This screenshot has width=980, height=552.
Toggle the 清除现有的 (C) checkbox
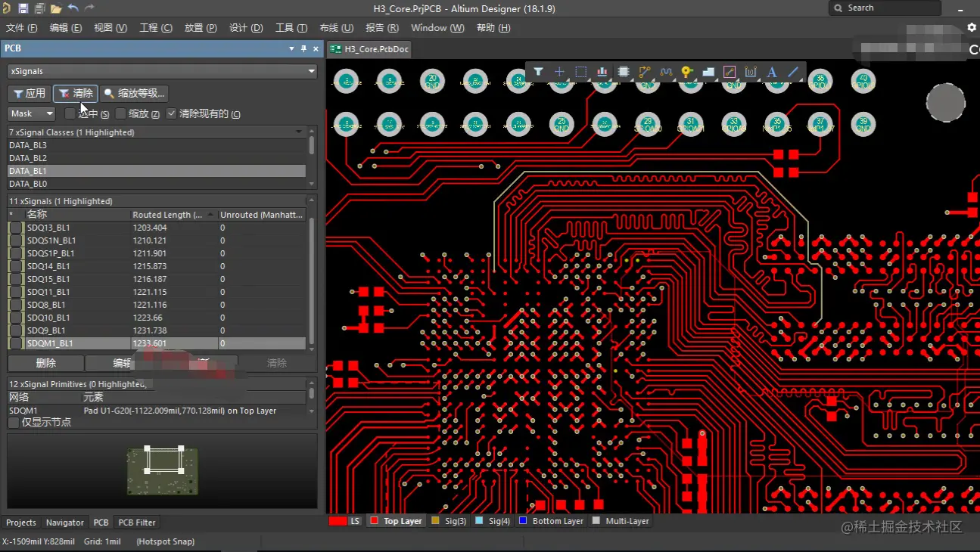(171, 113)
